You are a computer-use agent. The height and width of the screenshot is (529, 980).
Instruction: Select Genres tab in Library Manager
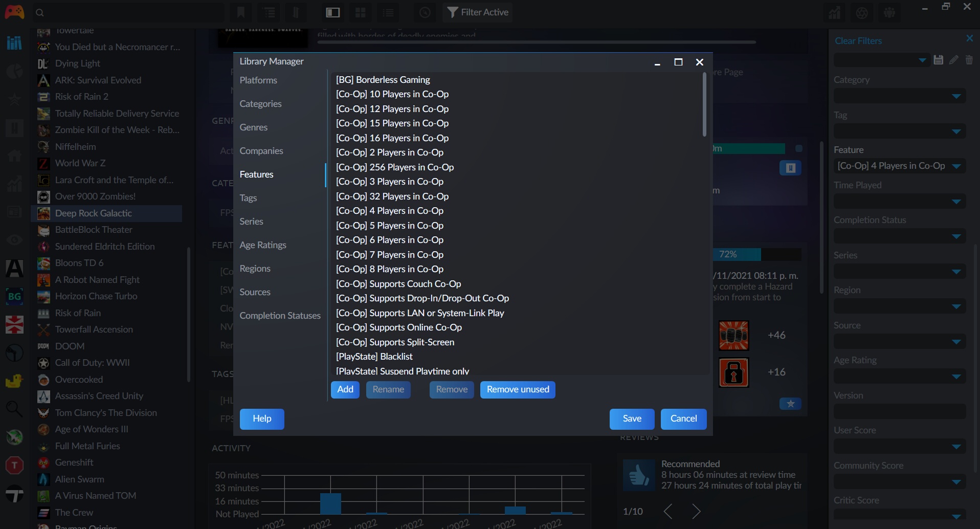pyautogui.click(x=254, y=127)
